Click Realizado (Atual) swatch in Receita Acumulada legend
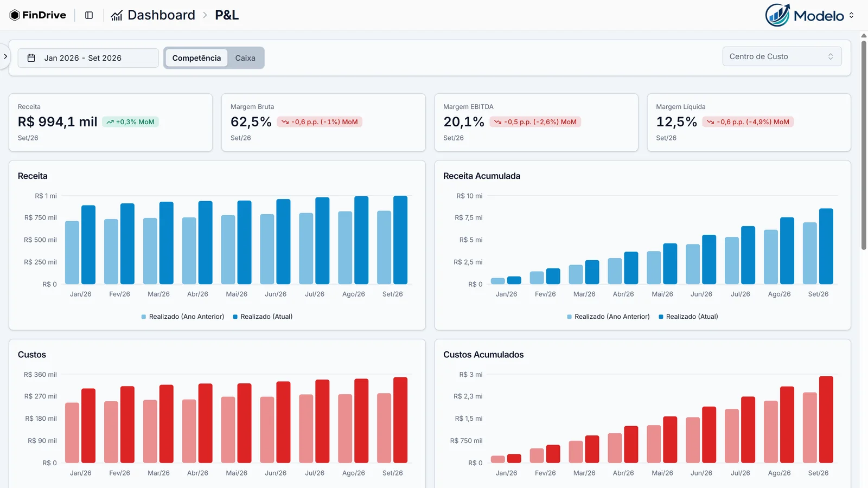 (661, 317)
